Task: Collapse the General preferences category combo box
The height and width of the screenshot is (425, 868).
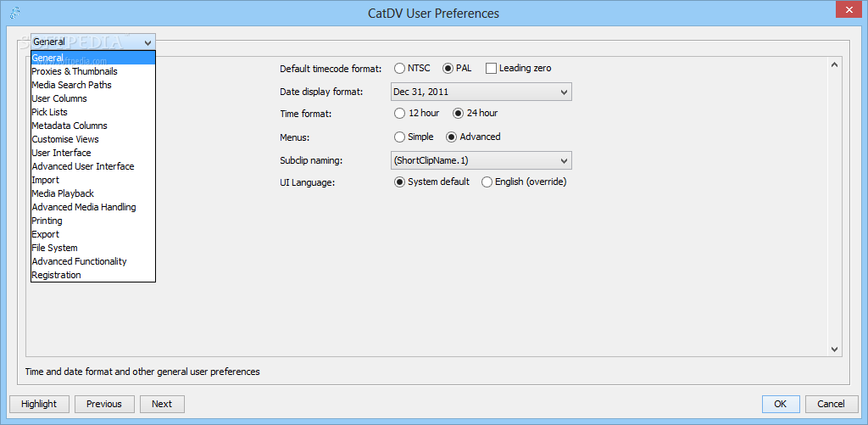Action: (x=93, y=42)
